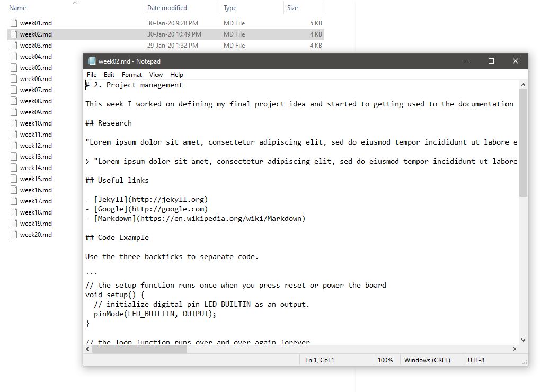
Task: Open Notepad Edit menu
Action: pos(109,75)
